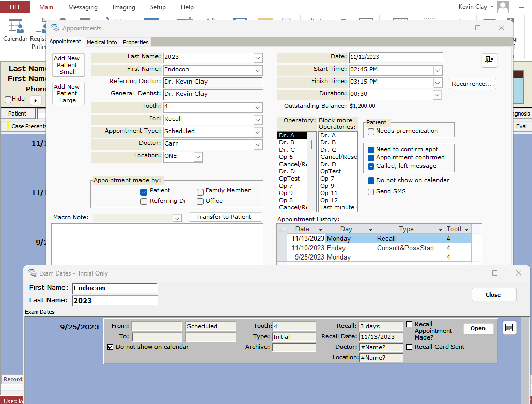Click the Transfer to Patient button

[225, 217]
